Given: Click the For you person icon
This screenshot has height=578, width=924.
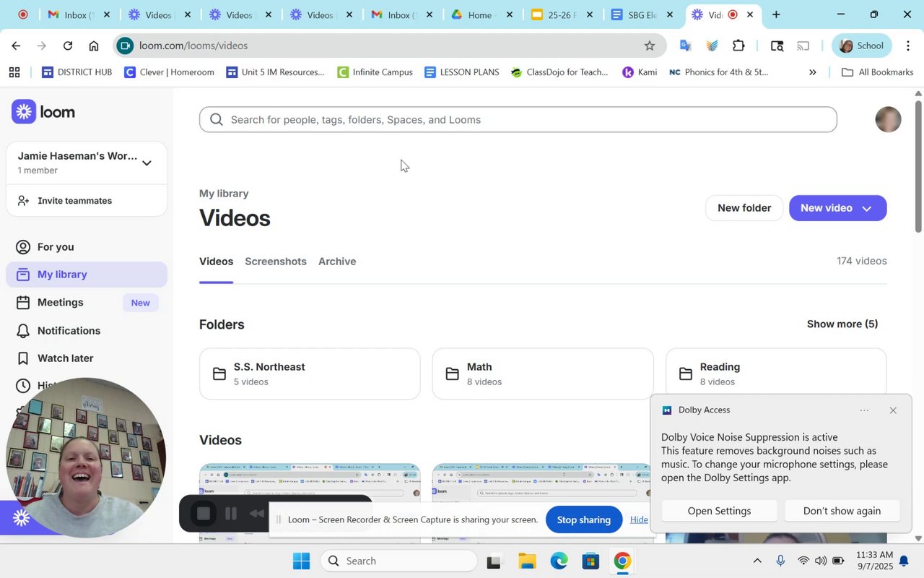Looking at the screenshot, I should pyautogui.click(x=24, y=247).
